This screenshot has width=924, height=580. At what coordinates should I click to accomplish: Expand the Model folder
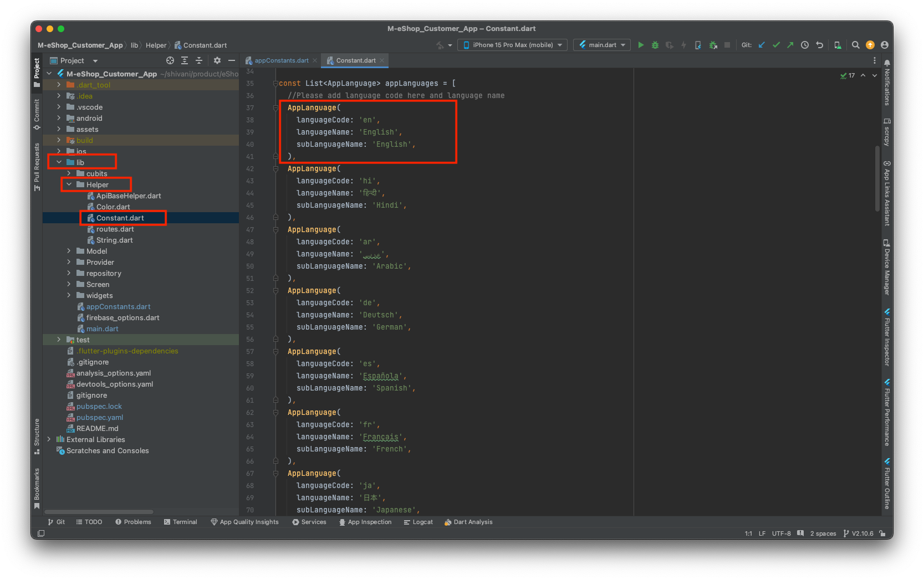click(69, 251)
